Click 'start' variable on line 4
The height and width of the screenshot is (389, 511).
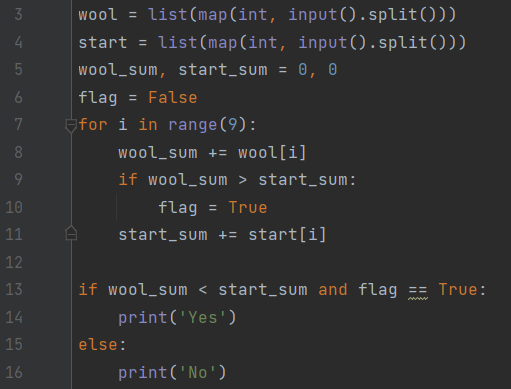(x=103, y=43)
